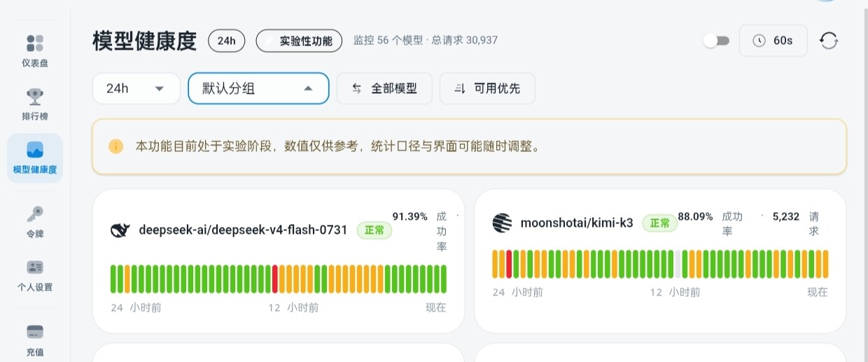The height and width of the screenshot is (362, 868).
Task: Click the 实验性功能 badge
Action: coord(299,41)
